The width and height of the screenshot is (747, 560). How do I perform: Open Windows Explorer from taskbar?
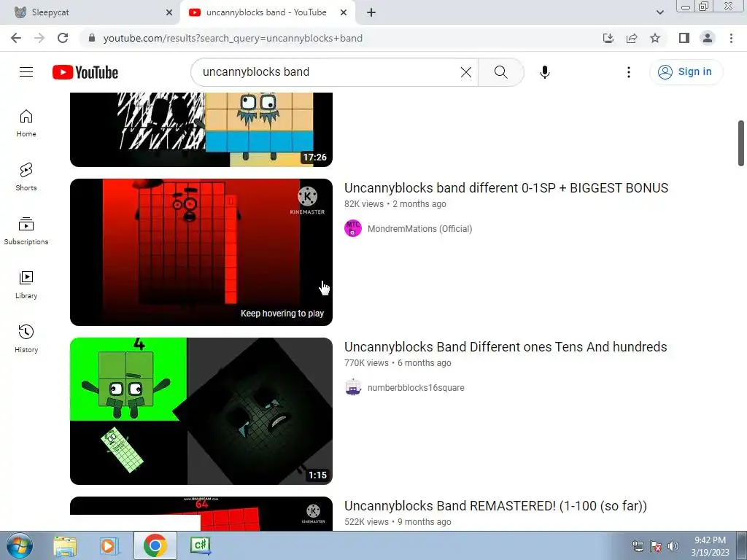click(65, 545)
